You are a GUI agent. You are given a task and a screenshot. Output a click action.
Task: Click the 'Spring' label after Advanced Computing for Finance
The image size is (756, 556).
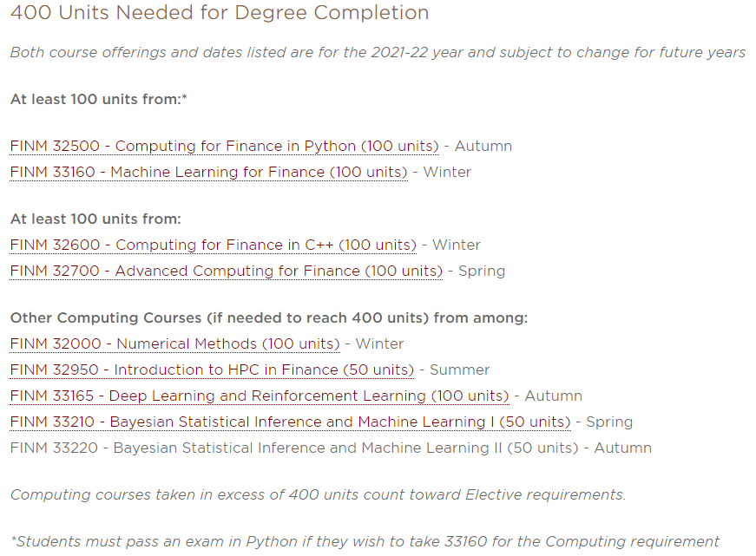(x=482, y=271)
